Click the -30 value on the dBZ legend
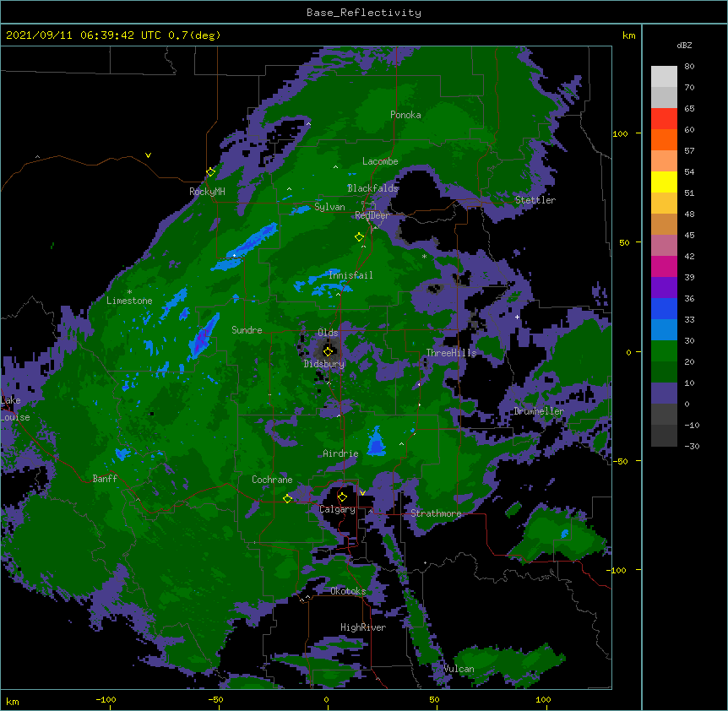Image resolution: width=728 pixels, height=711 pixels. (x=692, y=446)
